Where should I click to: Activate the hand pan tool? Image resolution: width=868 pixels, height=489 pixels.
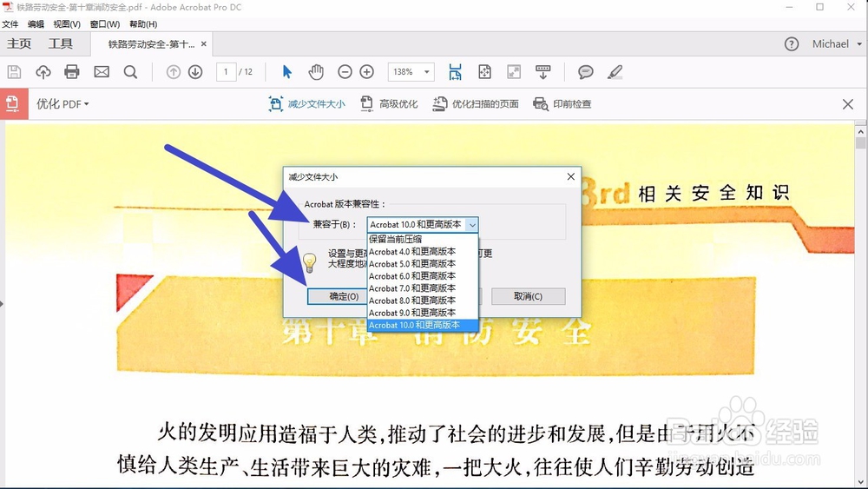(x=316, y=72)
